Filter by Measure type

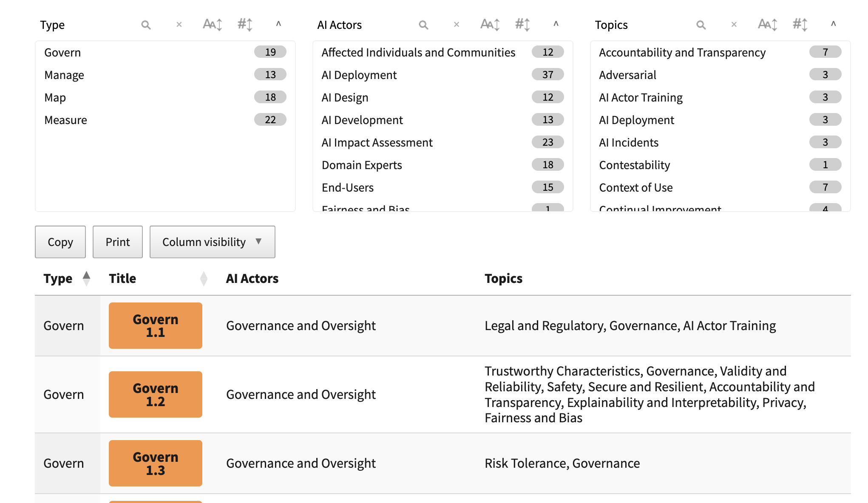tap(165, 120)
